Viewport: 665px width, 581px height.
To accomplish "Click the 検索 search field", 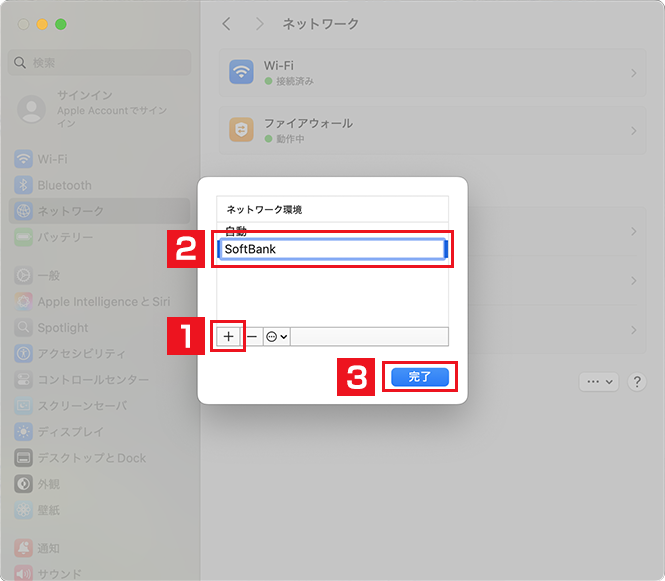I will point(99,63).
